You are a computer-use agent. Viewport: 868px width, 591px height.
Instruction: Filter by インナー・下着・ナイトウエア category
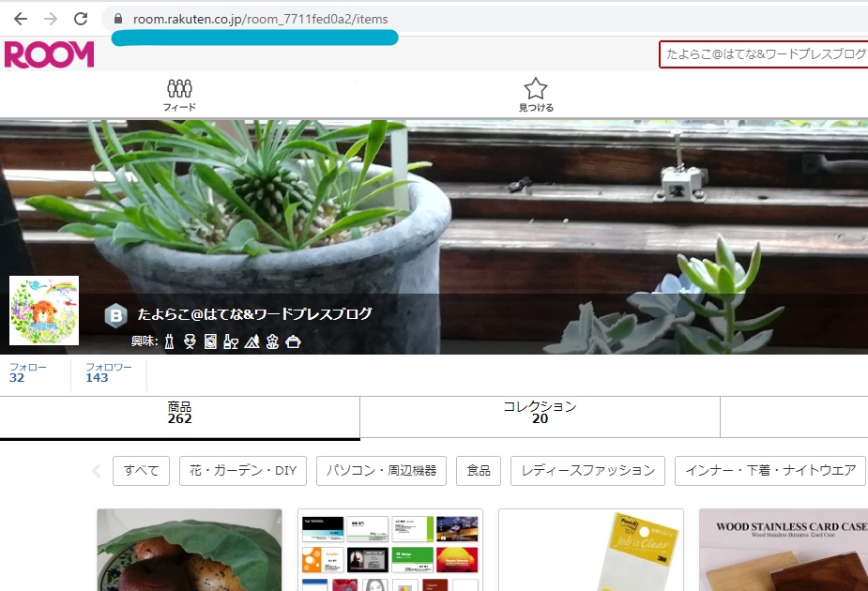coord(770,471)
